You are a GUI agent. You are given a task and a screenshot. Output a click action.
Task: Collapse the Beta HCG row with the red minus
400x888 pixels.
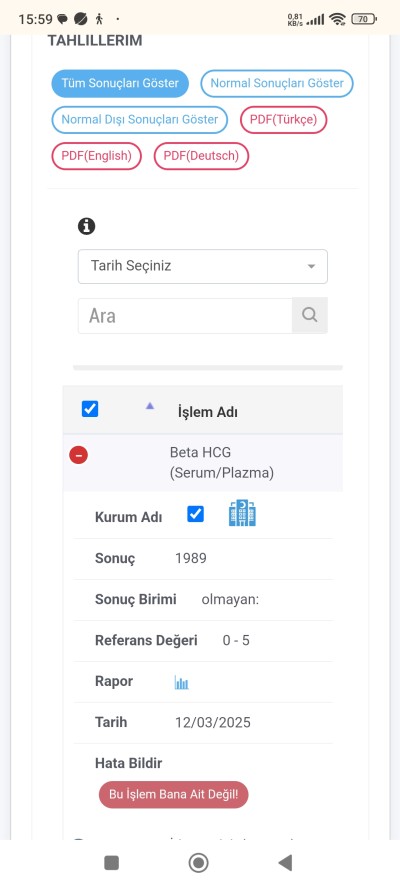(79, 455)
